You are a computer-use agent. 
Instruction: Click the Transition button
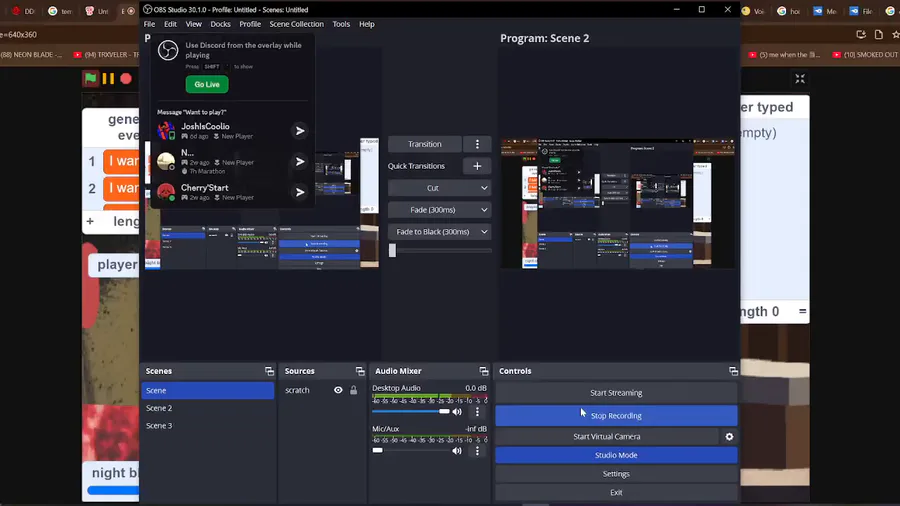coord(425,144)
